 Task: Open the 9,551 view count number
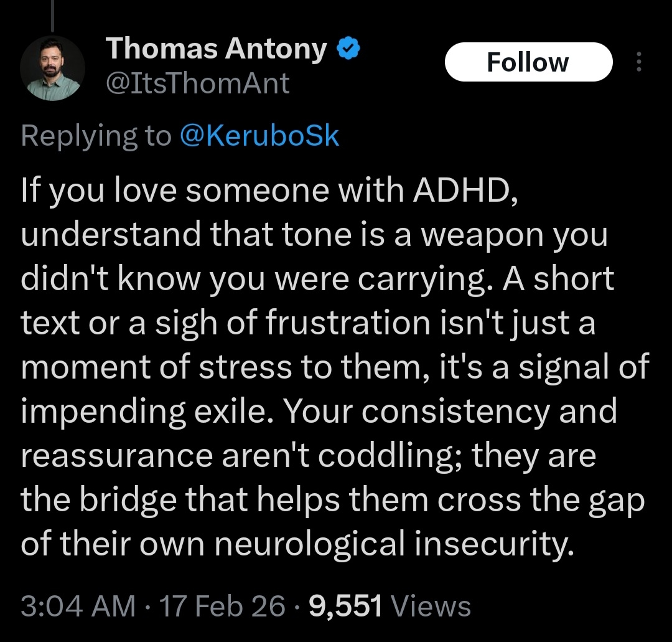point(345,606)
